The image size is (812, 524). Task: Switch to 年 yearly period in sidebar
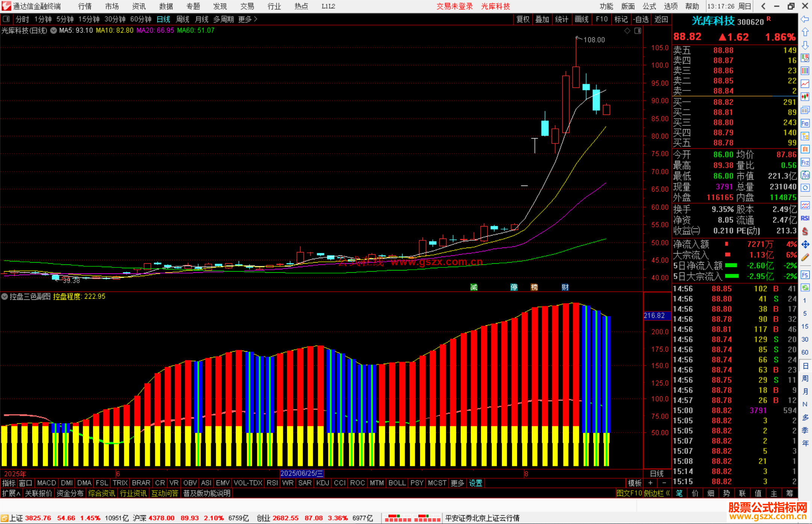[804, 443]
